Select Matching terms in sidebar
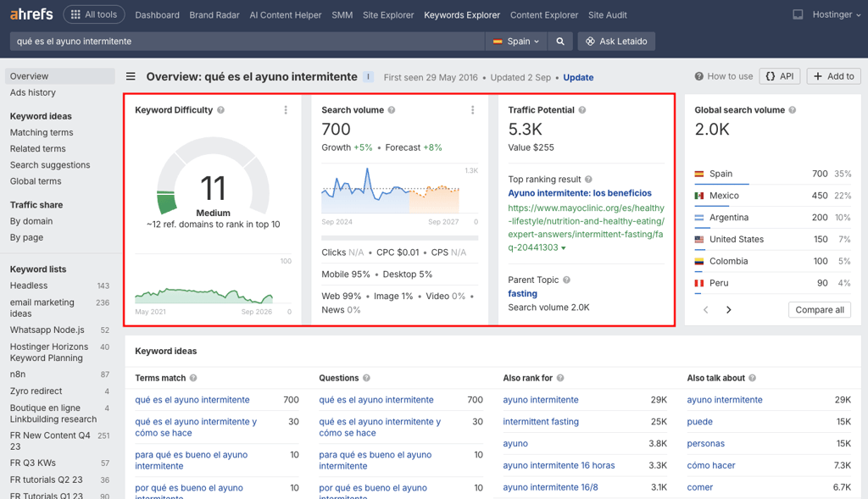Viewport: 868px width, 499px height. [42, 132]
